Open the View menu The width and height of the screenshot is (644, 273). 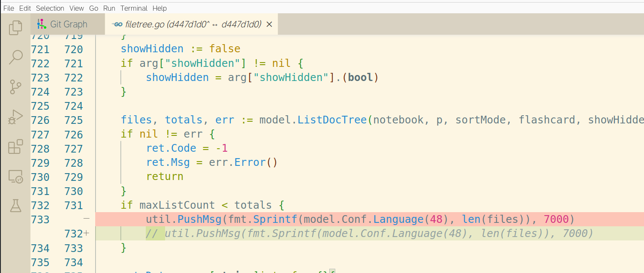point(76,8)
